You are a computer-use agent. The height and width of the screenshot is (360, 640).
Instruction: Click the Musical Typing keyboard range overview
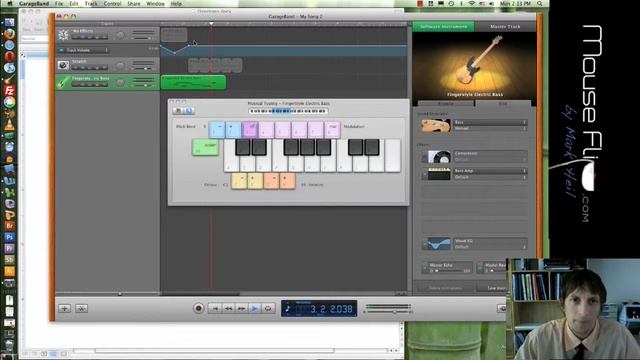(x=288, y=111)
